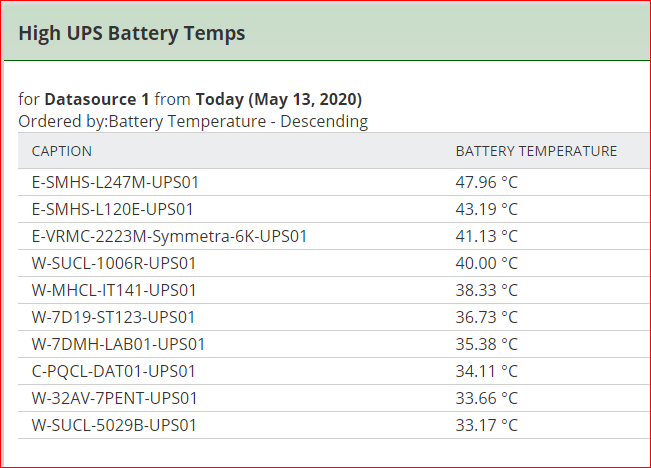Screen dimensions: 651x468
Task: Open the W-32AV-7PENT-UPS01 device link
Action: (x=115, y=398)
